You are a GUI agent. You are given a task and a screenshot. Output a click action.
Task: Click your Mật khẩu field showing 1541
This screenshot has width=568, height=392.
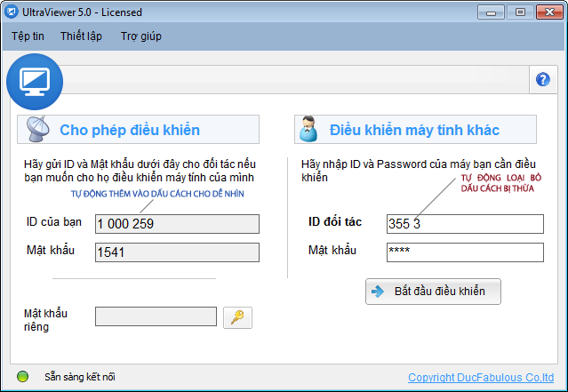(177, 252)
